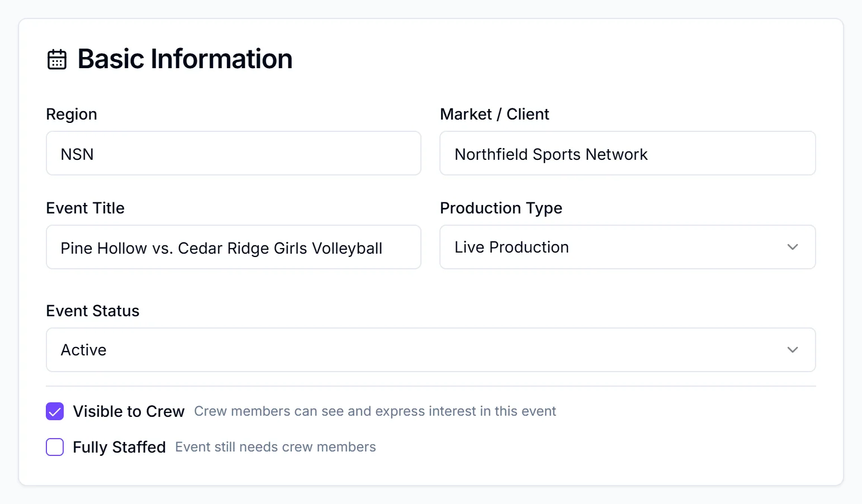The width and height of the screenshot is (862, 504).
Task: Select the Market / Client input field
Action: [628, 153]
